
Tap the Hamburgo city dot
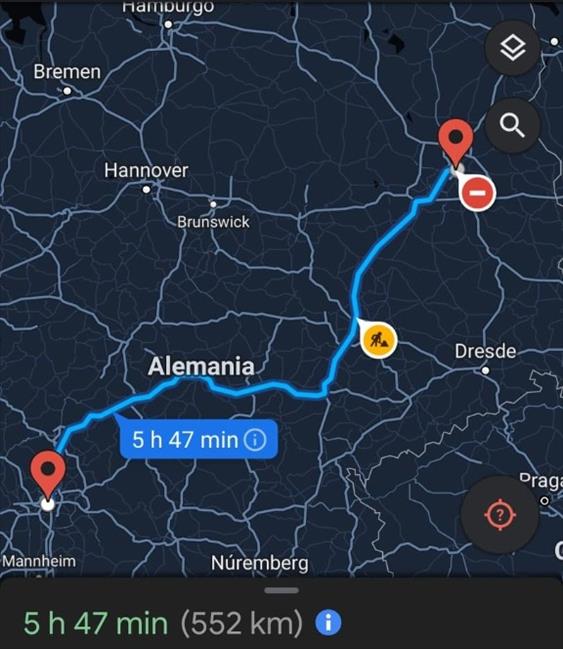[x=168, y=24]
